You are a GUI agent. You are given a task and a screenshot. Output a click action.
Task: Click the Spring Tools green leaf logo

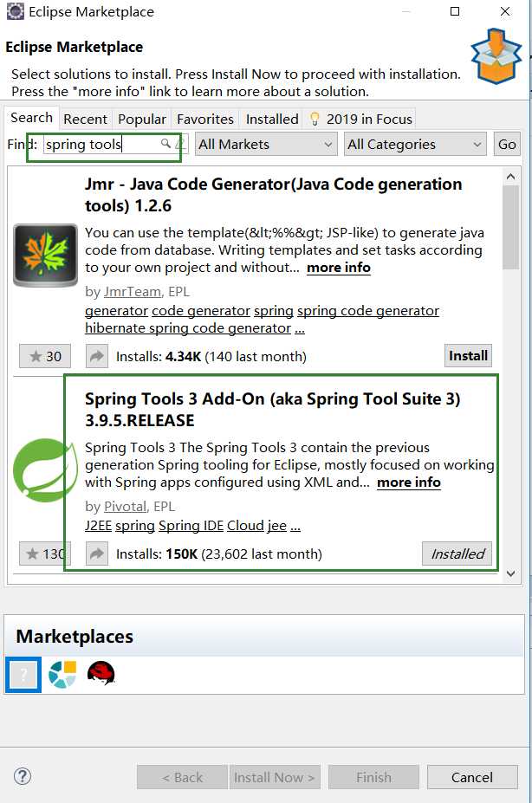[x=45, y=470]
